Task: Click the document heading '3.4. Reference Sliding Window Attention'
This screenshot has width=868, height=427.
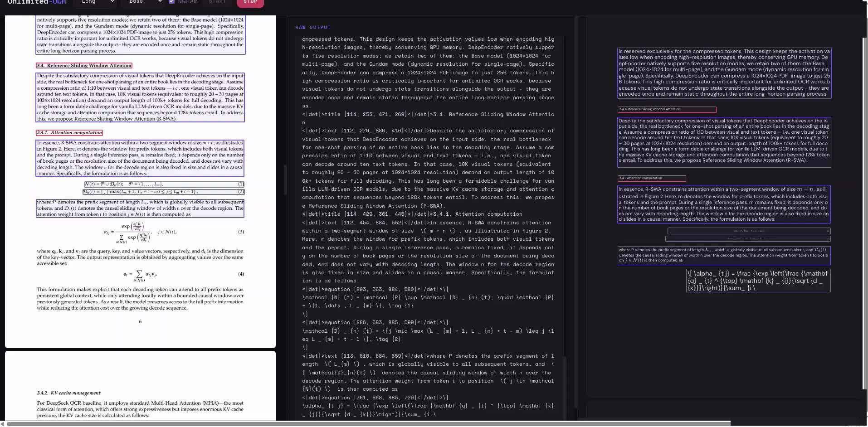Action: 84,66
